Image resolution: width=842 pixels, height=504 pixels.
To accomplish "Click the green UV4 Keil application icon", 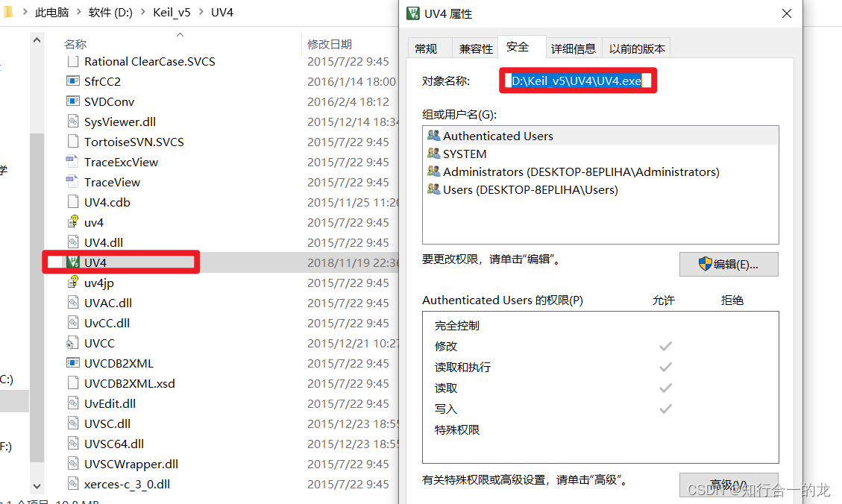I will click(x=73, y=262).
